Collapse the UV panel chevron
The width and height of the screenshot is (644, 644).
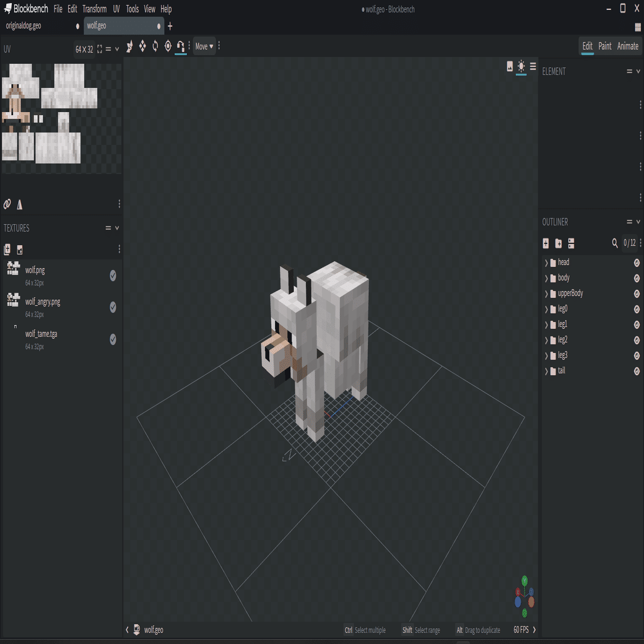click(117, 50)
